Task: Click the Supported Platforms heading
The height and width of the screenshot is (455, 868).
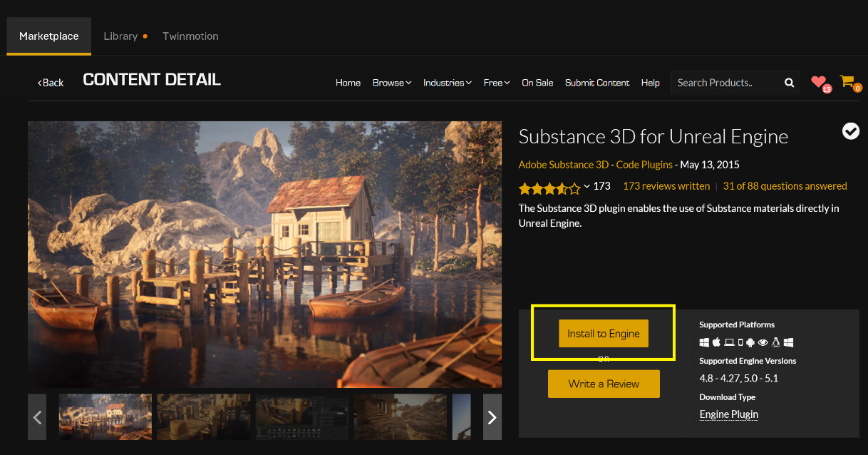Action: point(737,324)
